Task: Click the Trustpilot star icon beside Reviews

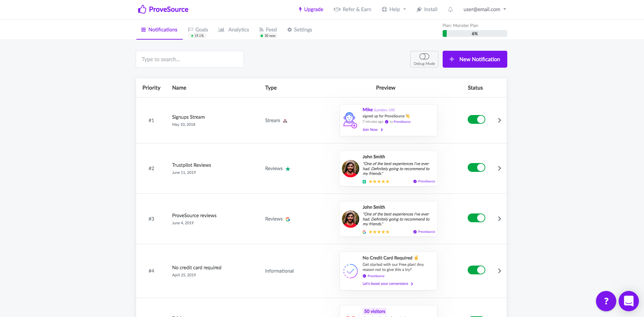Action: pos(288,169)
